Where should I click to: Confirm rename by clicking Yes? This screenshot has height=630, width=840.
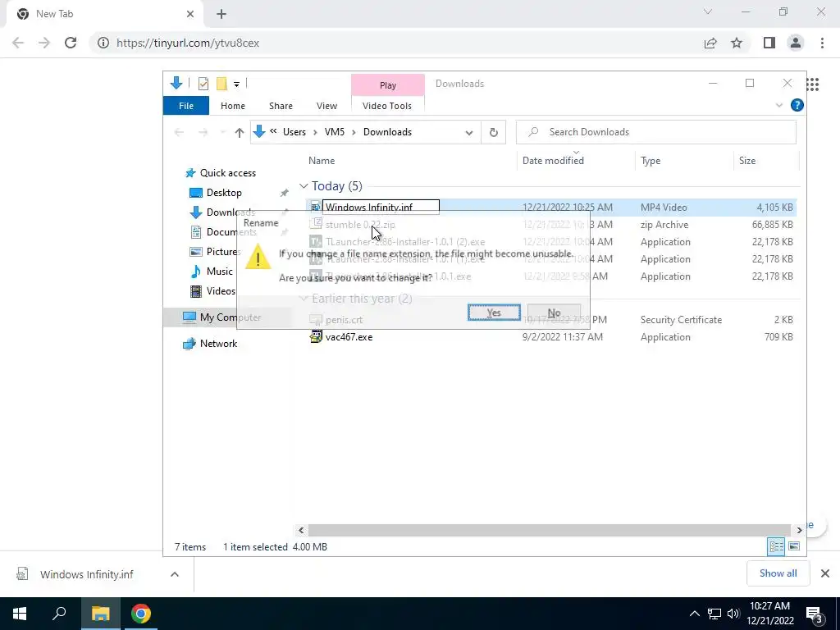[x=493, y=313]
